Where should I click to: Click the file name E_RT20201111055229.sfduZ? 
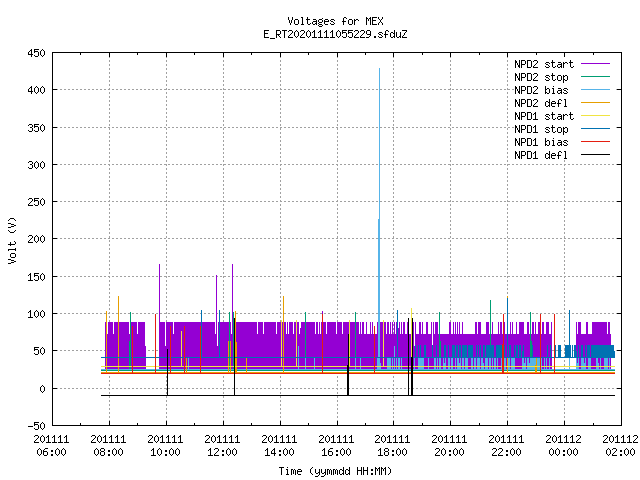[x=335, y=34]
